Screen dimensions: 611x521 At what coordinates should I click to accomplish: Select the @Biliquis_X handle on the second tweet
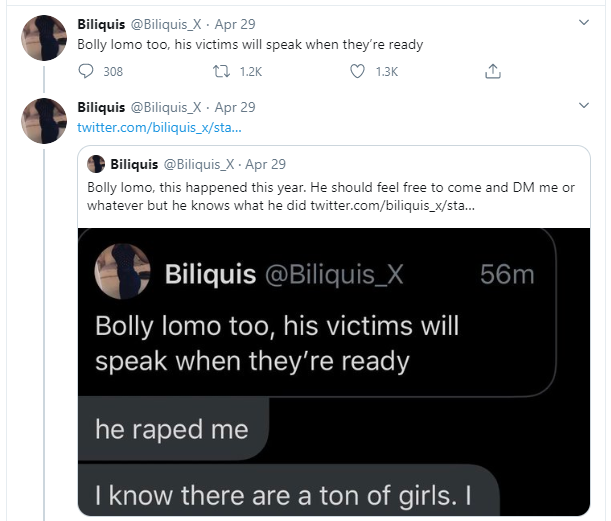click(x=167, y=107)
